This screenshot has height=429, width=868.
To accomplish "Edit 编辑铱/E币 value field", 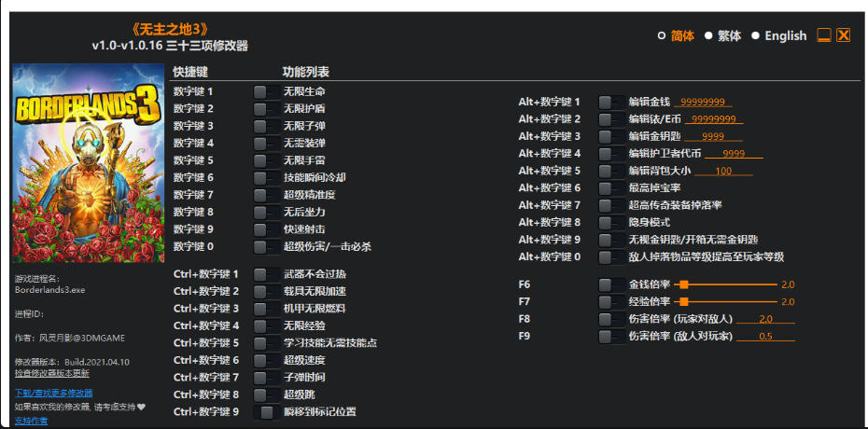I will point(714,119).
